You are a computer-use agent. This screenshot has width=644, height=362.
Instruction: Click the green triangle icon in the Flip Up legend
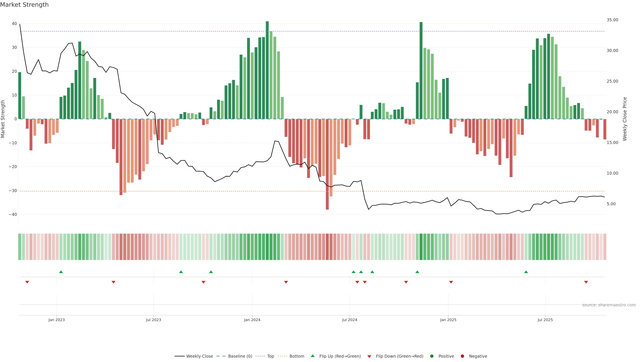pos(312,356)
